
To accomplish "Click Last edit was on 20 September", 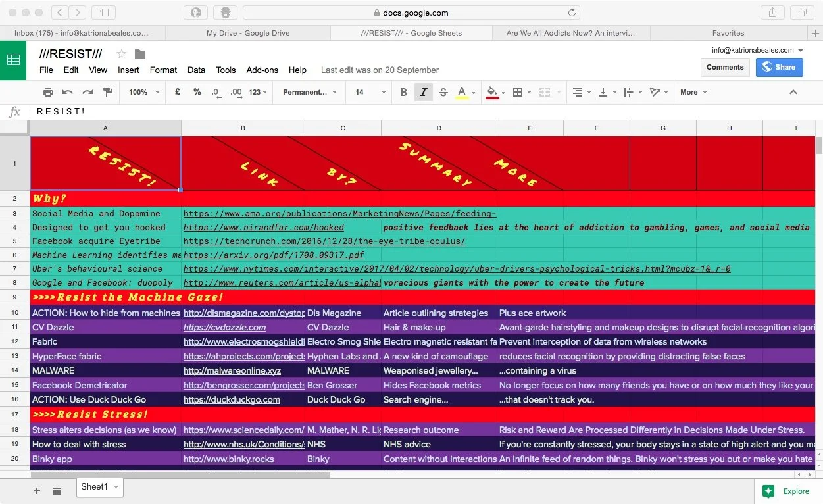I will coord(380,70).
